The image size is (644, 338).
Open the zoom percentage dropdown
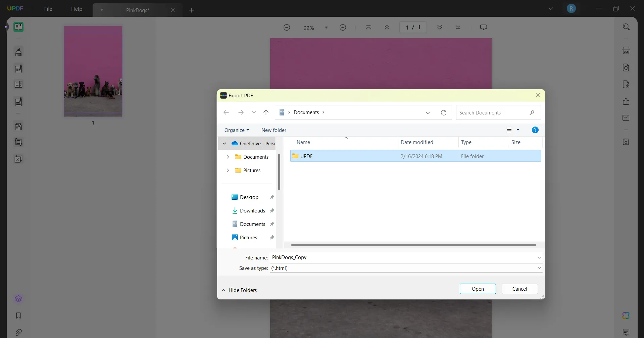327,28
